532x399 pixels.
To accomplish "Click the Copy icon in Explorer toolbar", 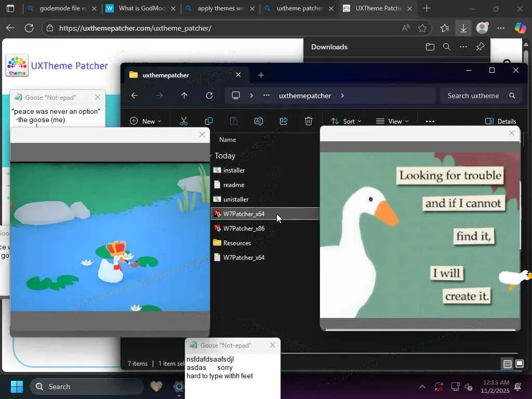I will 209,121.
